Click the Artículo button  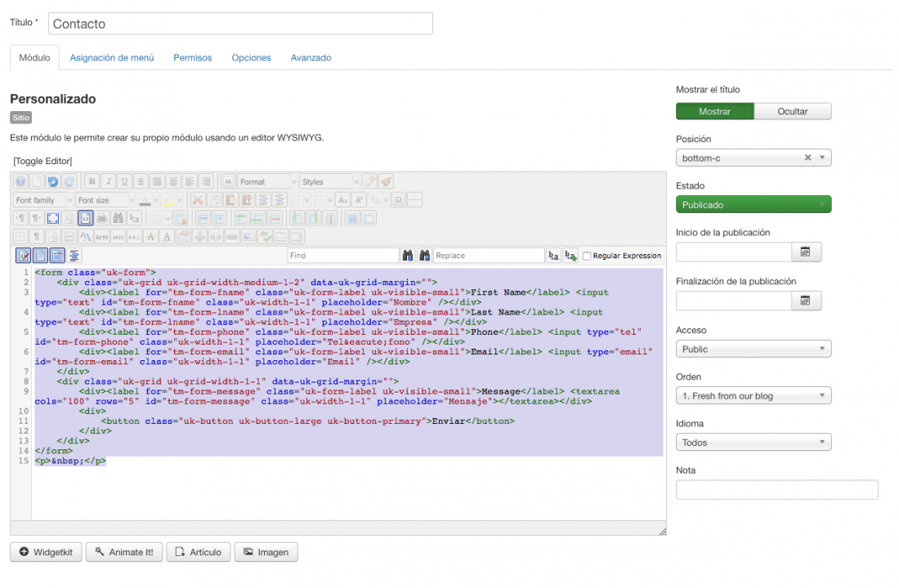tap(199, 552)
